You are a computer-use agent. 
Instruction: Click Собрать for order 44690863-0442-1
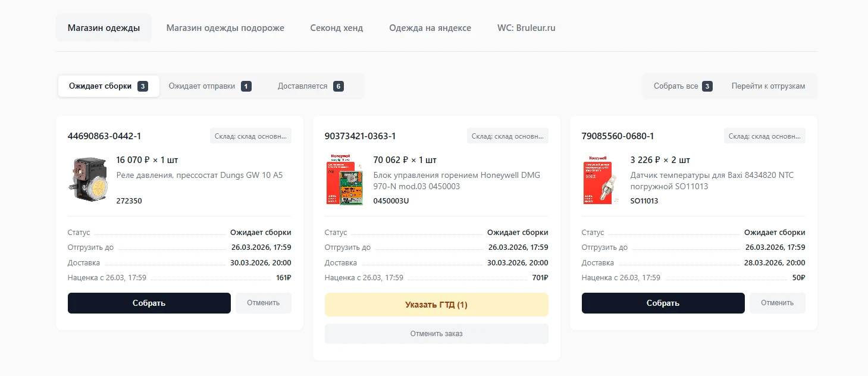coord(149,303)
